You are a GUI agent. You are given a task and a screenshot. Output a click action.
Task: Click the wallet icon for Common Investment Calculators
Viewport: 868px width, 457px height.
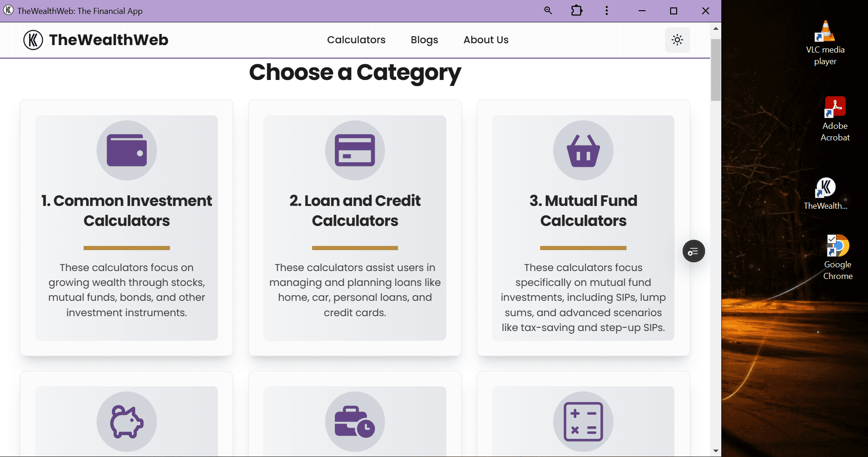127,150
